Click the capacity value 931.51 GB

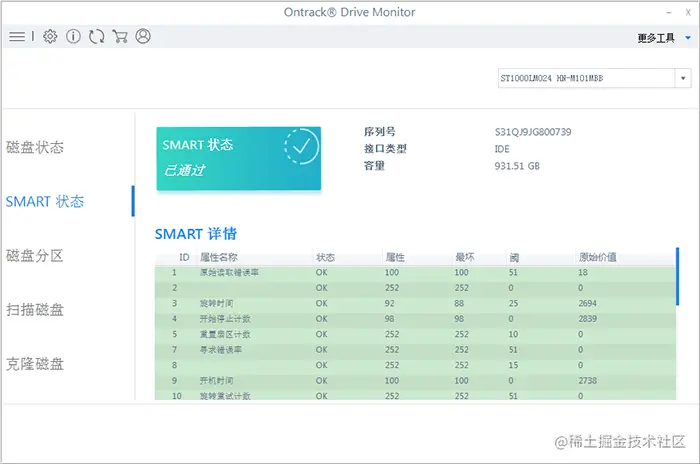coord(517,166)
